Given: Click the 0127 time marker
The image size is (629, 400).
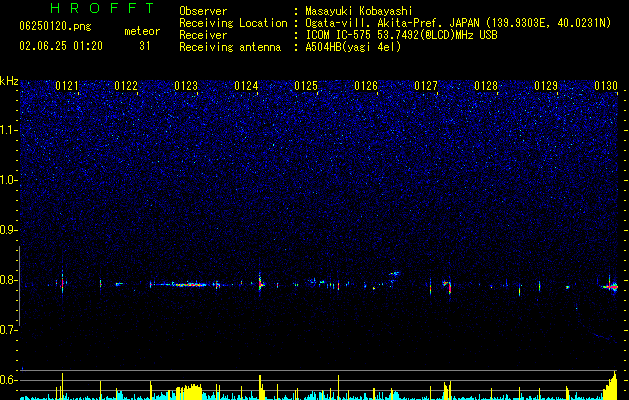Looking at the screenshot, I should [426, 86].
